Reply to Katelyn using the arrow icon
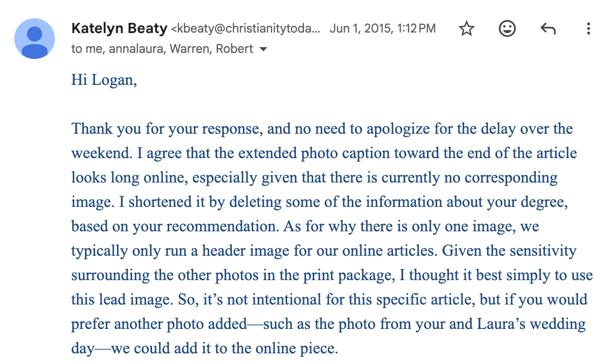 (x=547, y=29)
